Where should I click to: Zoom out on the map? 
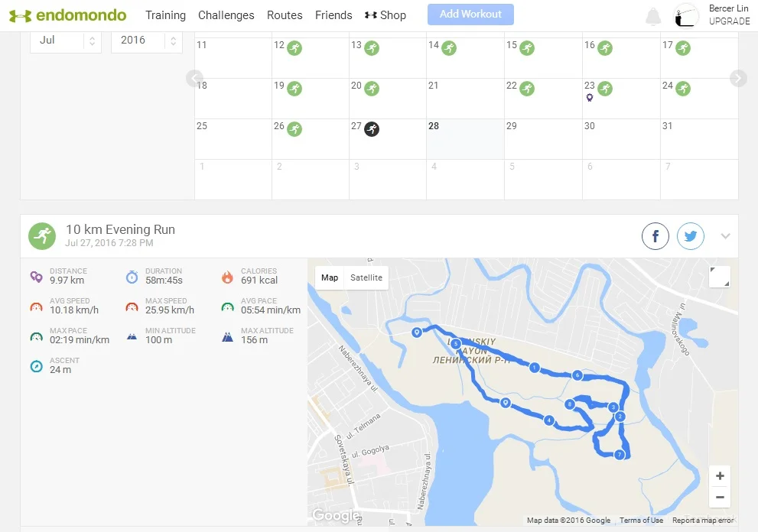tap(720, 497)
